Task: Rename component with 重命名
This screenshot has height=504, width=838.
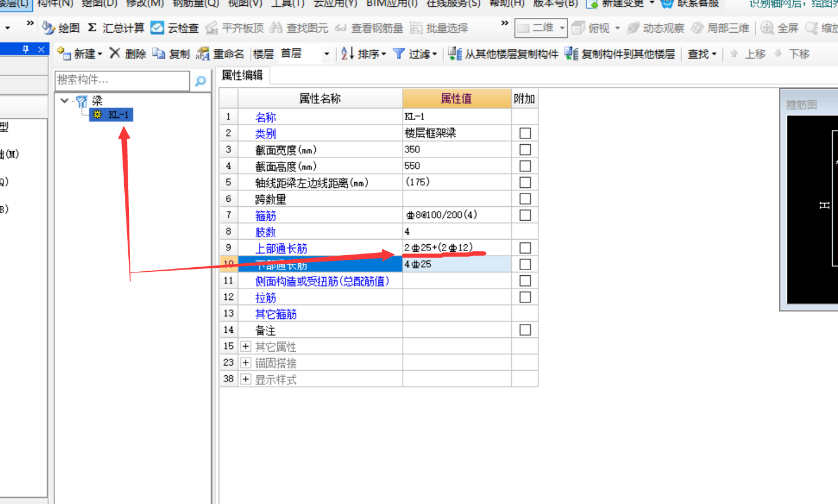Action: coord(220,53)
